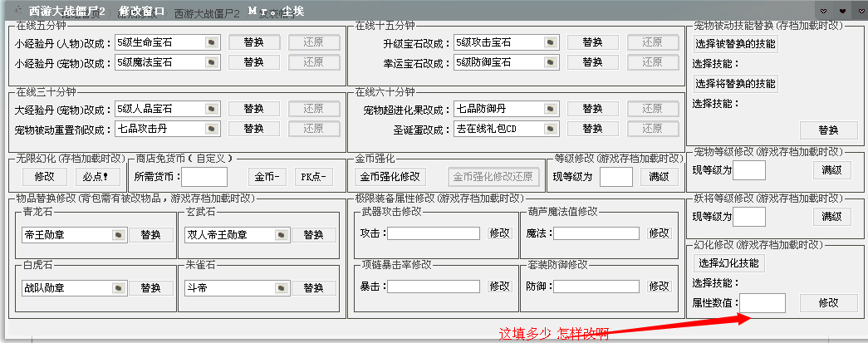Screen dimensions: 868x343
Task: Focus the 攻击 input field
Action: coord(434,233)
